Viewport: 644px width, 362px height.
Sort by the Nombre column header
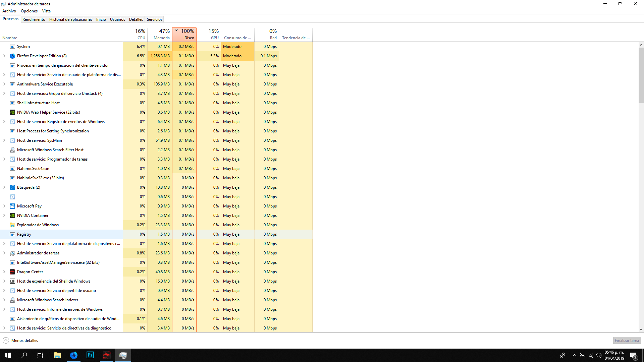tap(62, 35)
